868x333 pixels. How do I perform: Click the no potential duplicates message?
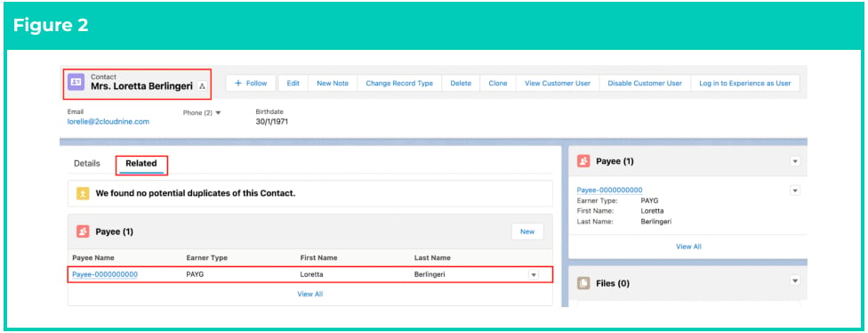196,193
